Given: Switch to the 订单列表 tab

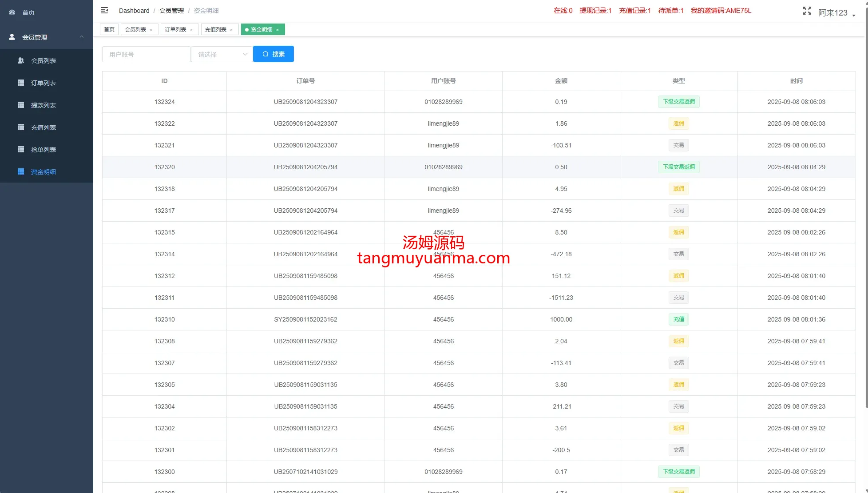Looking at the screenshot, I should [x=175, y=30].
